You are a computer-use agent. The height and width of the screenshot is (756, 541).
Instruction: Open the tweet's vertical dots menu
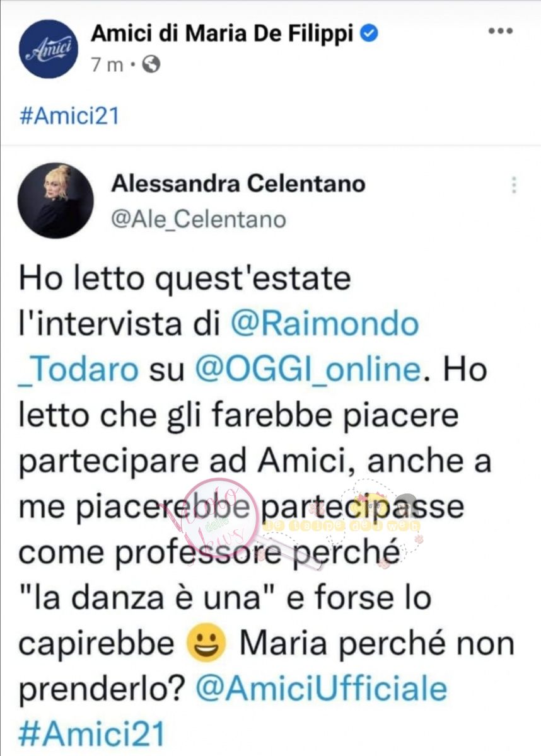click(x=514, y=185)
